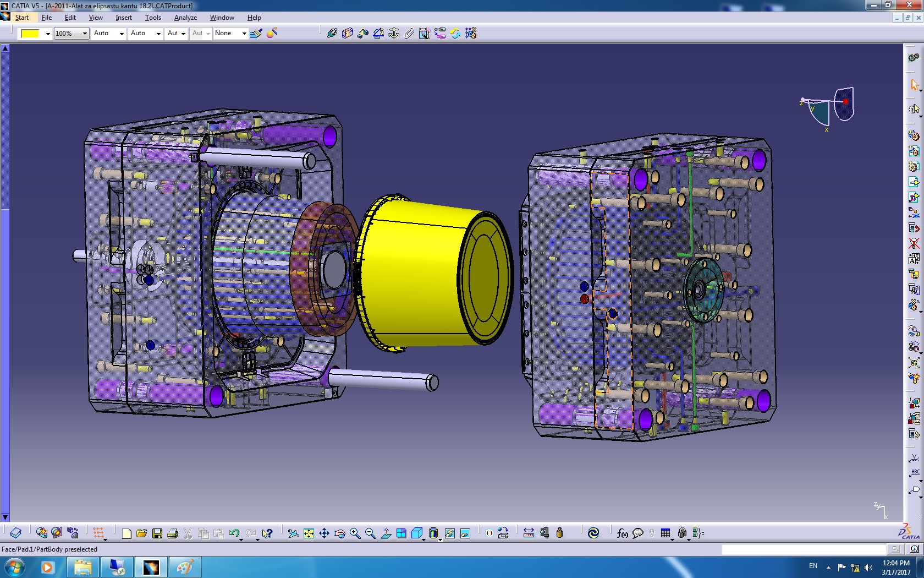
Task: Open the Analyze menu
Action: (x=185, y=18)
